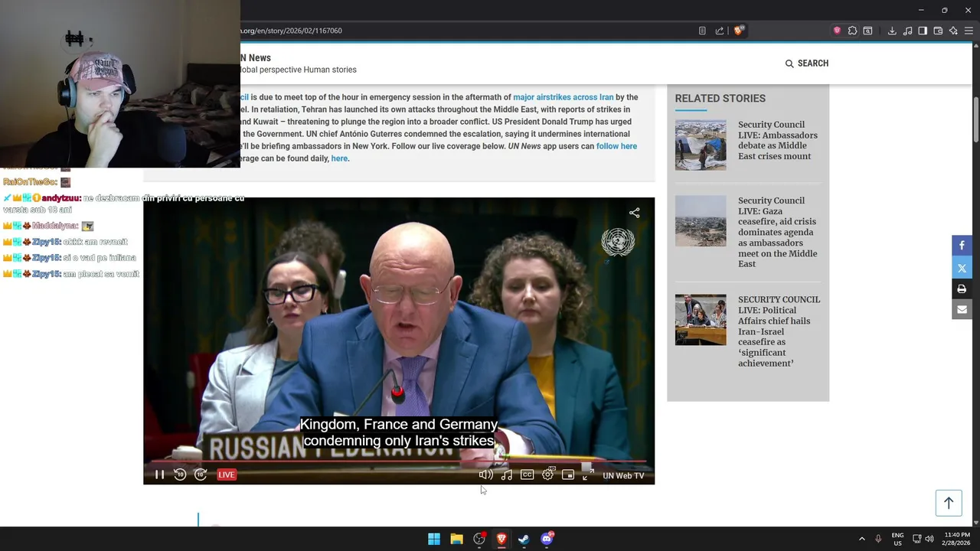Print the article

[x=962, y=289]
